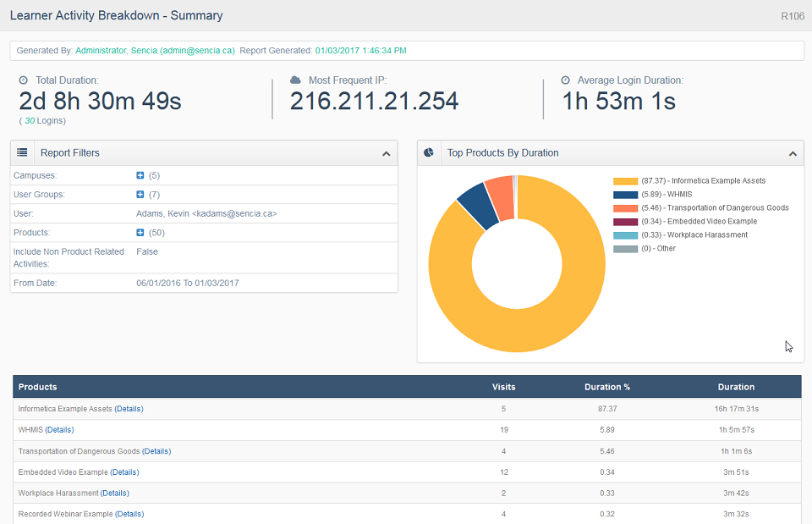Click the dark blue WHMIS legend swatch
The width and height of the screenshot is (812, 524).
pos(626,195)
